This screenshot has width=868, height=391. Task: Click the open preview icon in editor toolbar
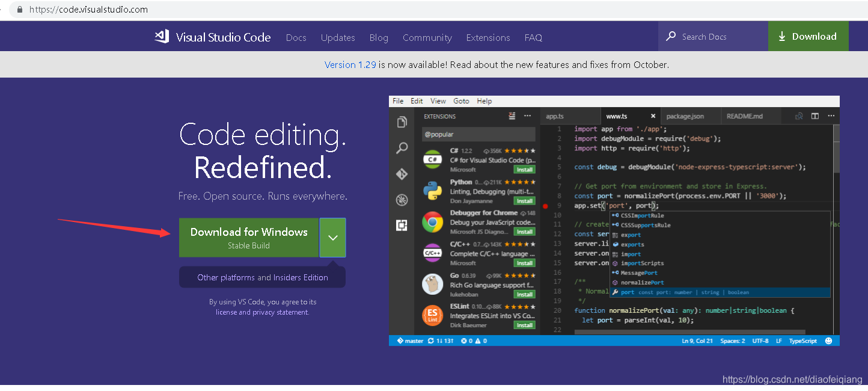[799, 116]
